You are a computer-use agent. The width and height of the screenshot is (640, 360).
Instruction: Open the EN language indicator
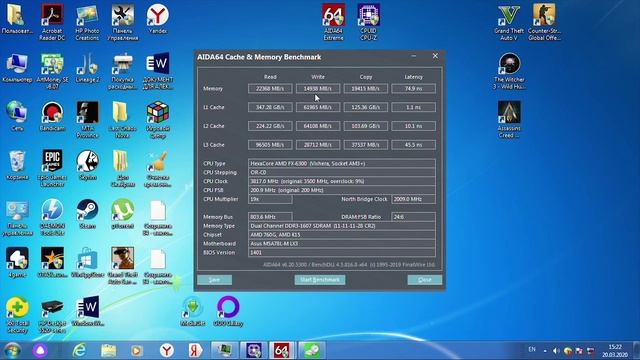point(532,349)
